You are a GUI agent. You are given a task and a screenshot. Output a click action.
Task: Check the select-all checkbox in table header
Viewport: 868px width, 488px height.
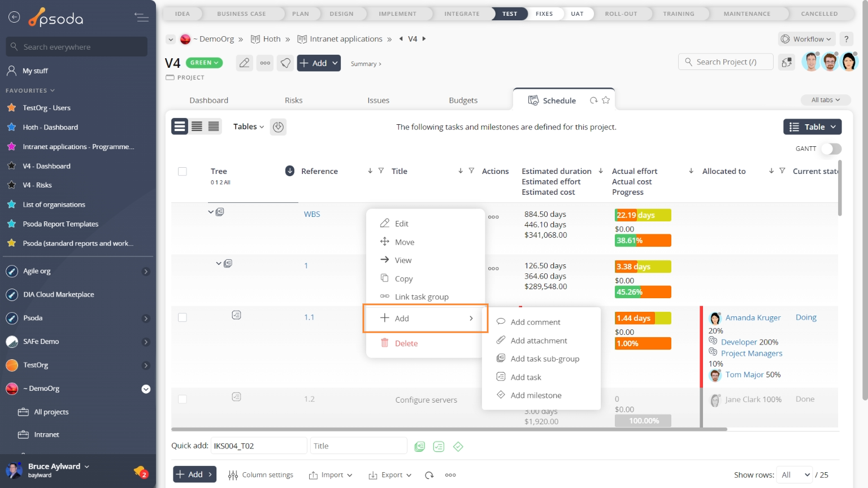tap(183, 172)
